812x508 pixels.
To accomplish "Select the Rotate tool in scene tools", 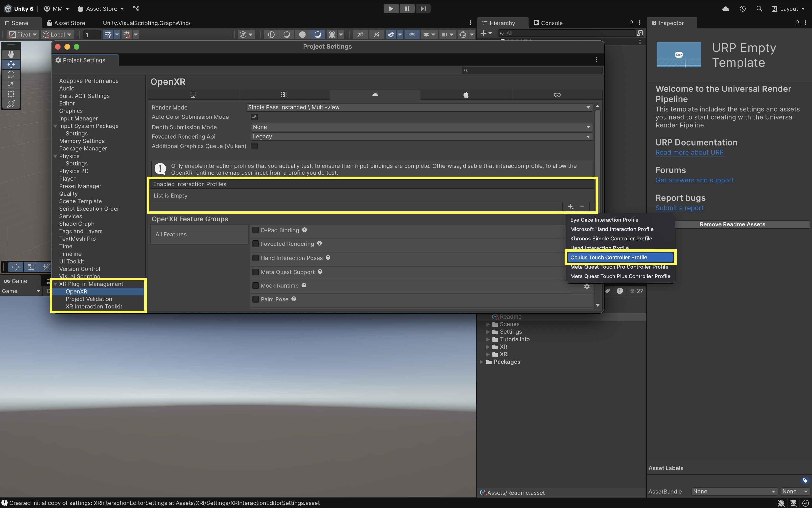I will 11,74.
